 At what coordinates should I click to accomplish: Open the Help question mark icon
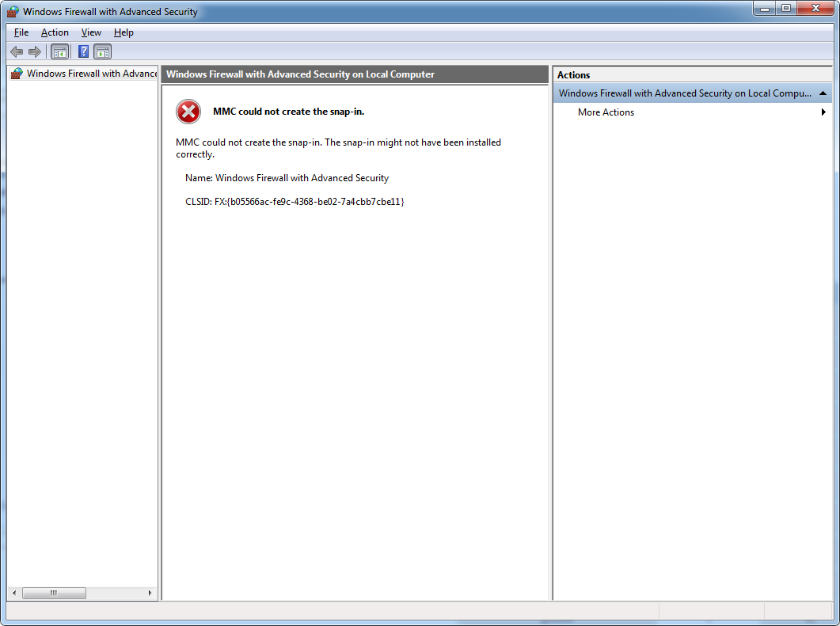[x=84, y=52]
